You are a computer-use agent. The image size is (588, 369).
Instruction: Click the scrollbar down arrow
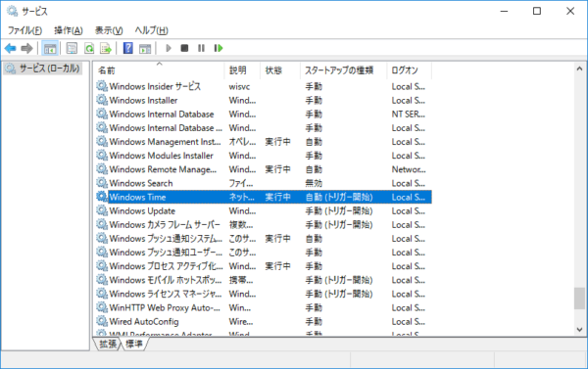(x=579, y=329)
